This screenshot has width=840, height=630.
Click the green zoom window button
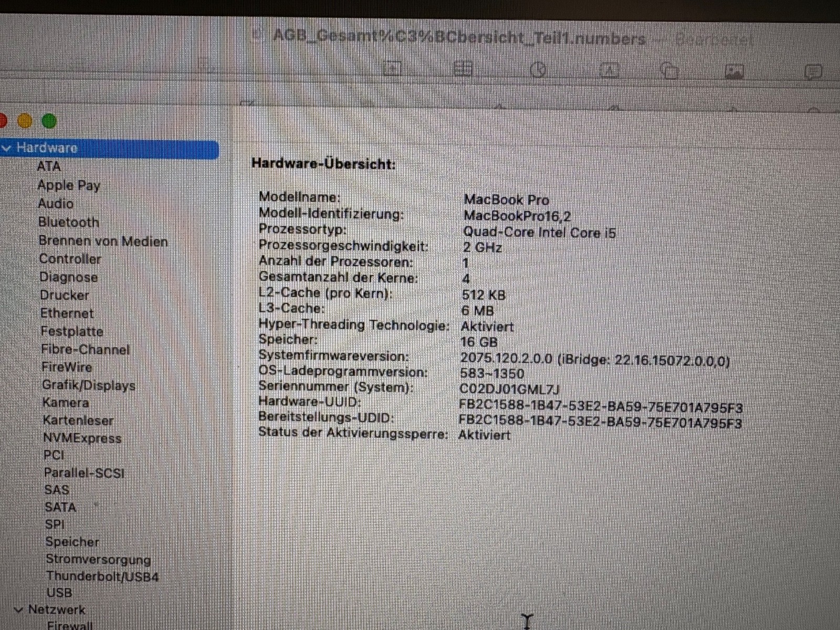click(49, 121)
